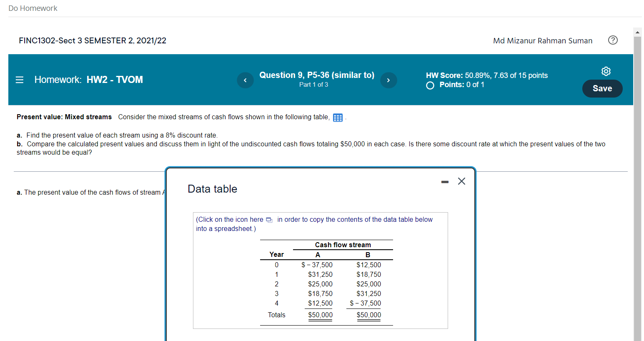Screen dimensions: 644x341
Task: Open the data table icon in the question text
Action: (337, 118)
